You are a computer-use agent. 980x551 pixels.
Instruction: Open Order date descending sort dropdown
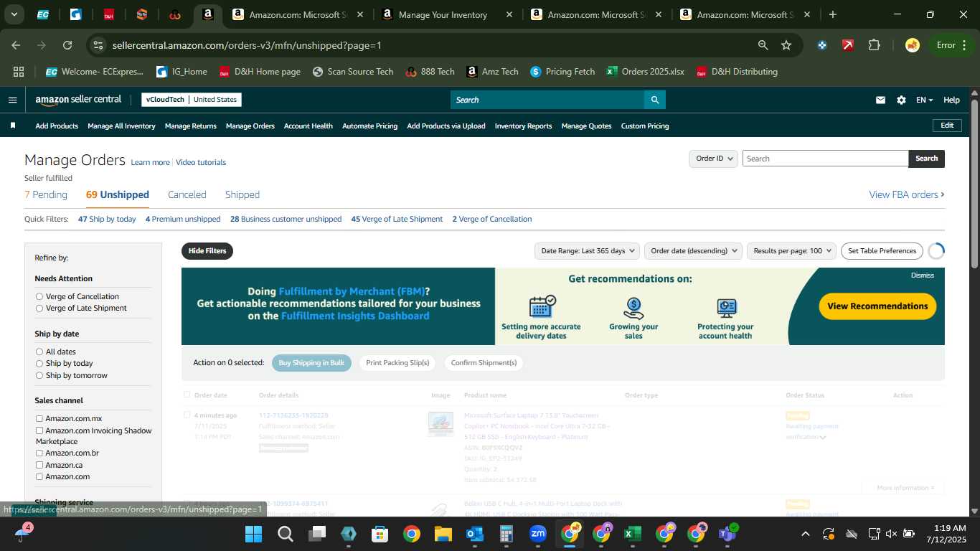tap(693, 250)
